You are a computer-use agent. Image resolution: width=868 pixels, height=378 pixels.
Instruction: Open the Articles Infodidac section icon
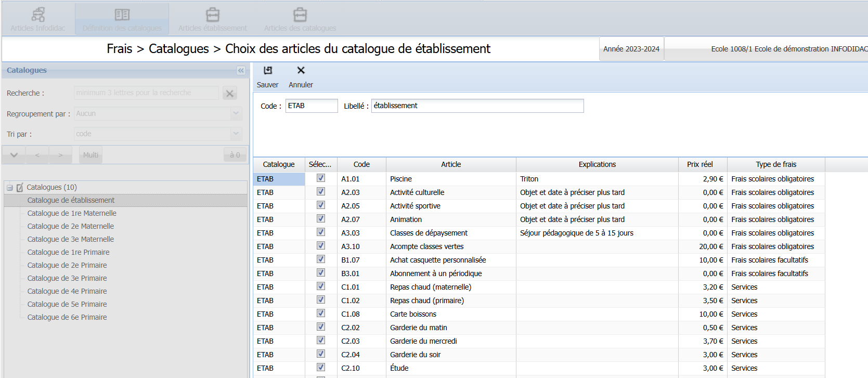[38, 15]
